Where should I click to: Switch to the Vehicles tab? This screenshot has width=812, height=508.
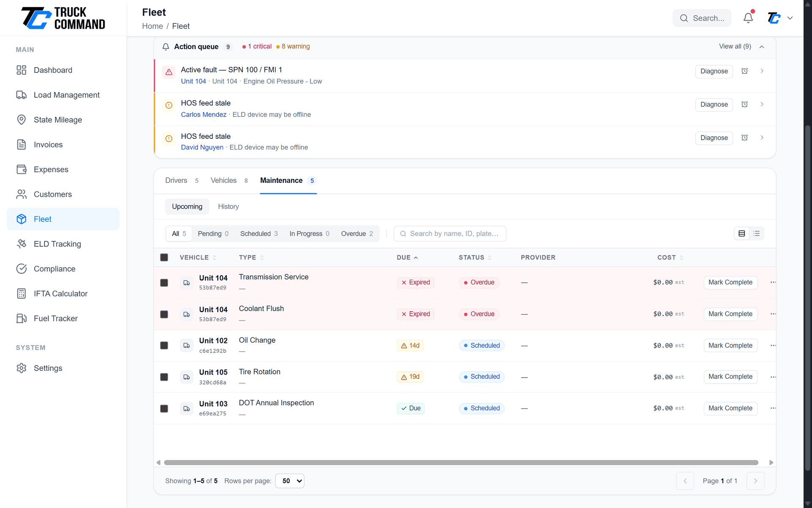[x=229, y=181]
